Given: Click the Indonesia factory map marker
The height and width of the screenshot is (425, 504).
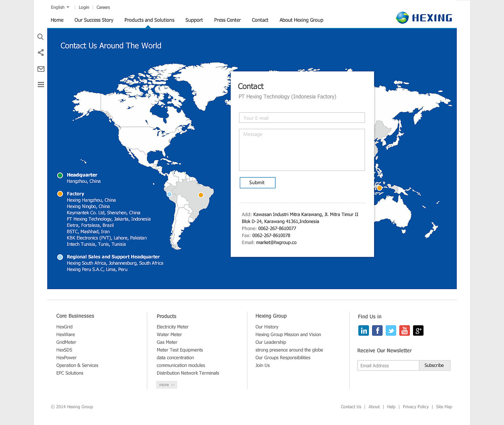Looking at the screenshot, I should coord(379,188).
